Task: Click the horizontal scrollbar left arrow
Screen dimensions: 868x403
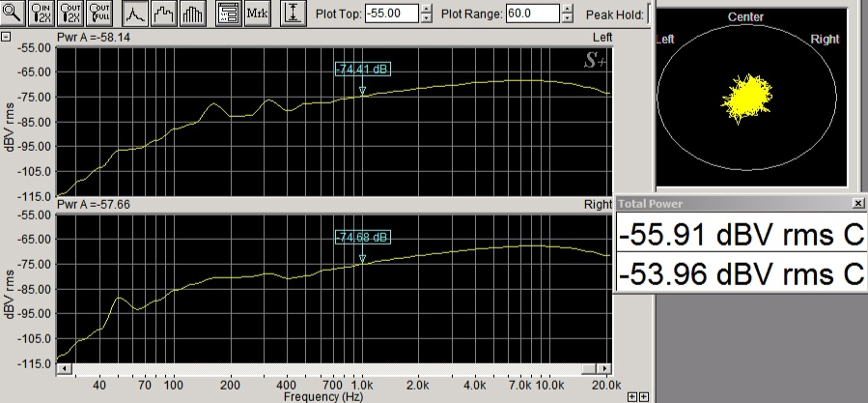Action: (65, 368)
